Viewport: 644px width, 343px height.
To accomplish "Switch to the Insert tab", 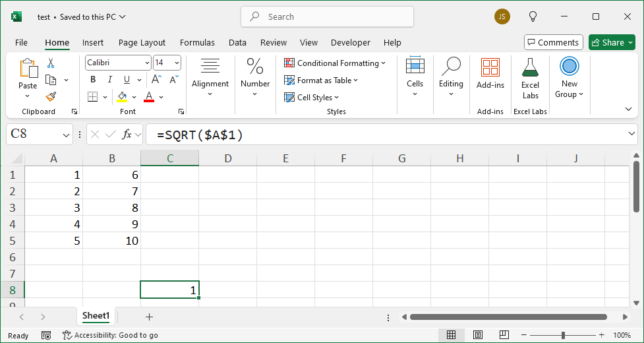I will click(x=93, y=43).
